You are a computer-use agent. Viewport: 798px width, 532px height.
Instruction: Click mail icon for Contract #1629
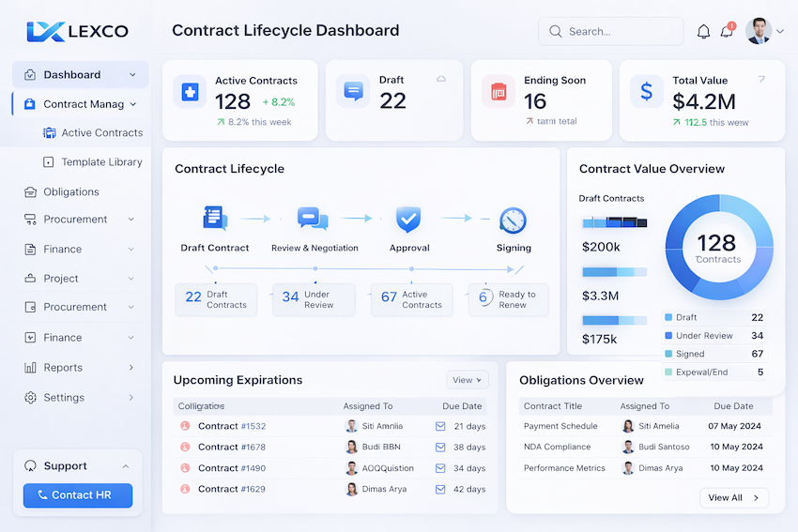[x=440, y=489]
